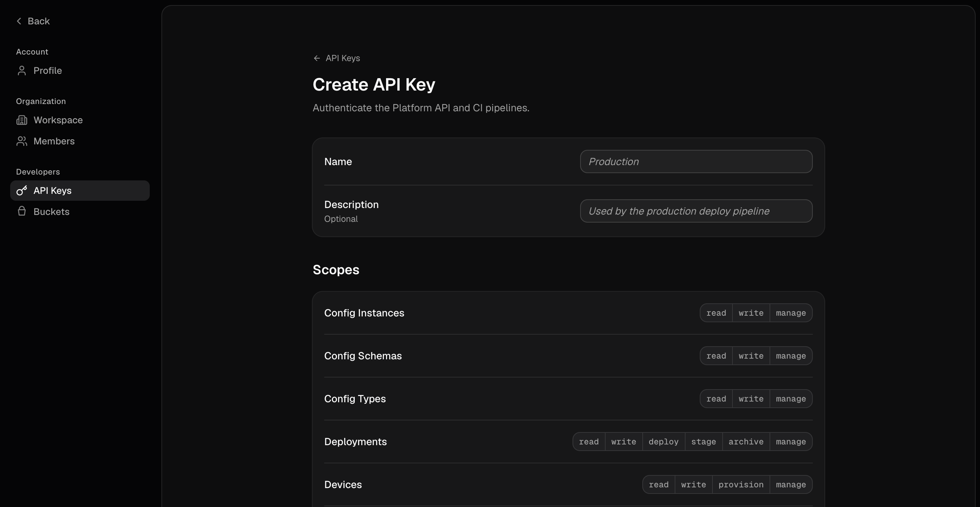
Task: Go to Members section
Action: click(80, 141)
